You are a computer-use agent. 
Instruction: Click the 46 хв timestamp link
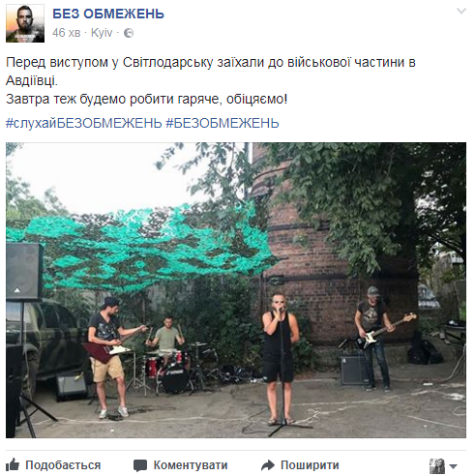coord(66,33)
